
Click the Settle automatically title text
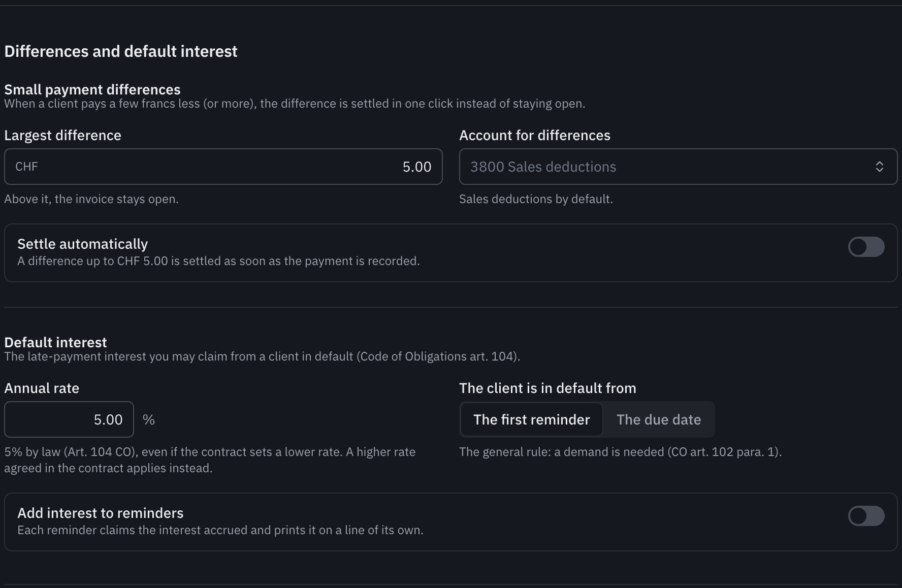point(83,244)
